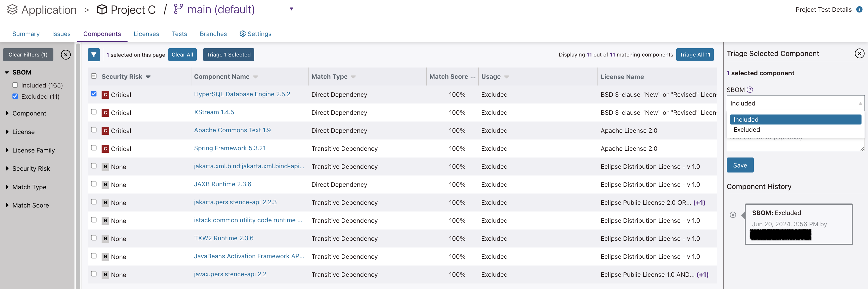The width and height of the screenshot is (868, 289).
Task: Click the Application layers icon
Action: click(x=12, y=9)
